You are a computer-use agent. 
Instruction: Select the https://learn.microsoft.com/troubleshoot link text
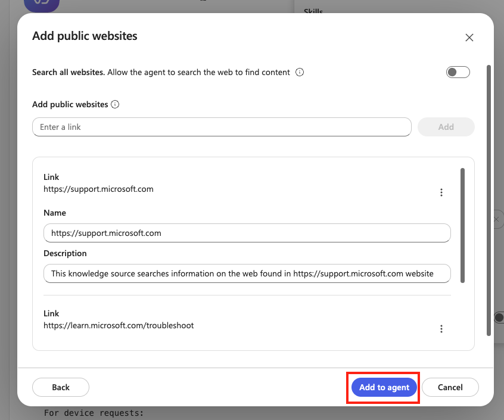(119, 325)
